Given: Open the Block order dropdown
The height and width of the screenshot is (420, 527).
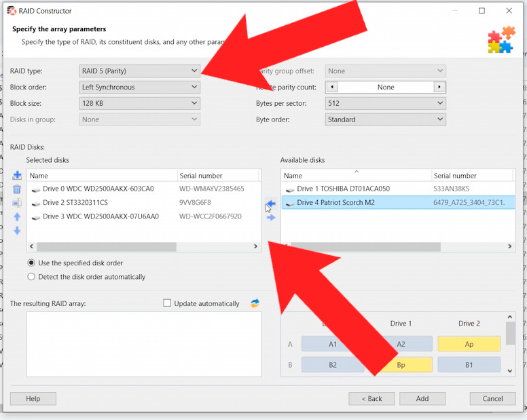Looking at the screenshot, I should click(139, 87).
